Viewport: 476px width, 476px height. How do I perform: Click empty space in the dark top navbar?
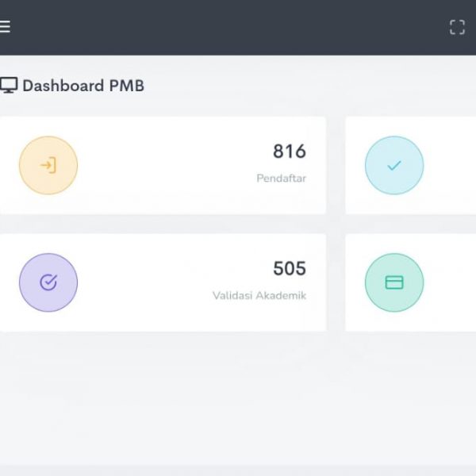238,27
